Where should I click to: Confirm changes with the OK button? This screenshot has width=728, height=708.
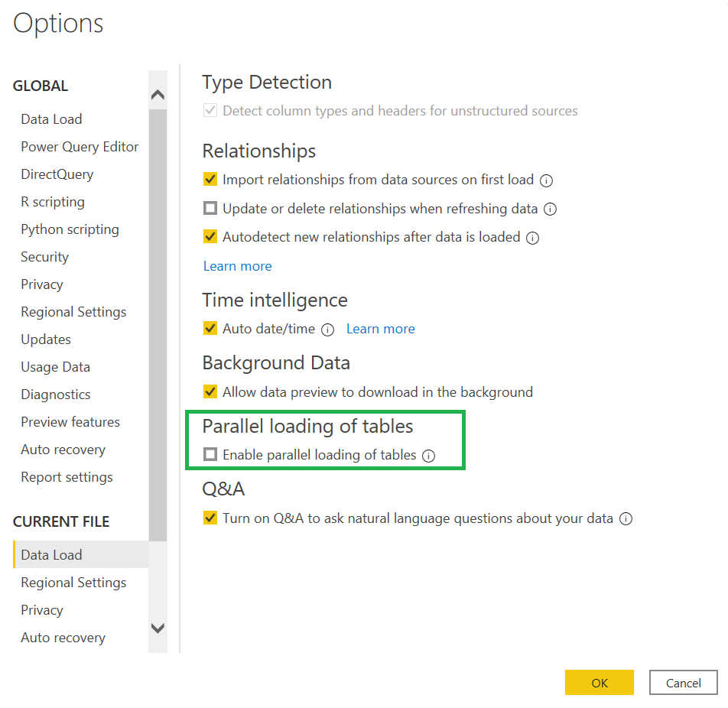(599, 683)
